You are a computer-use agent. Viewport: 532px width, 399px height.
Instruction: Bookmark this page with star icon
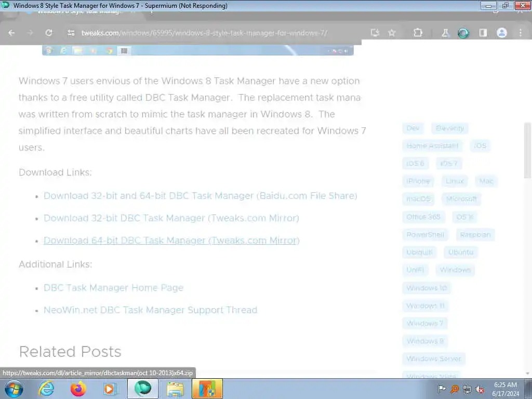[392, 33]
